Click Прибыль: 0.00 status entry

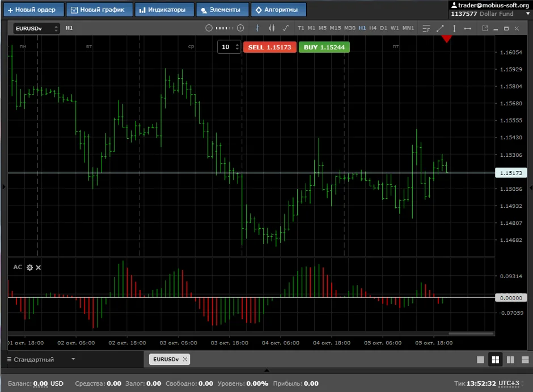pyautogui.click(x=296, y=384)
